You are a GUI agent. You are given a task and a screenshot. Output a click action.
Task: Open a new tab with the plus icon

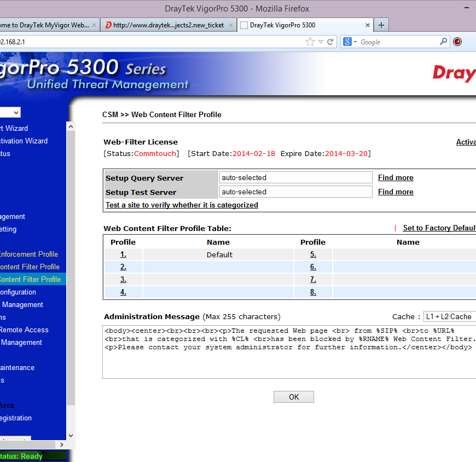click(x=381, y=25)
